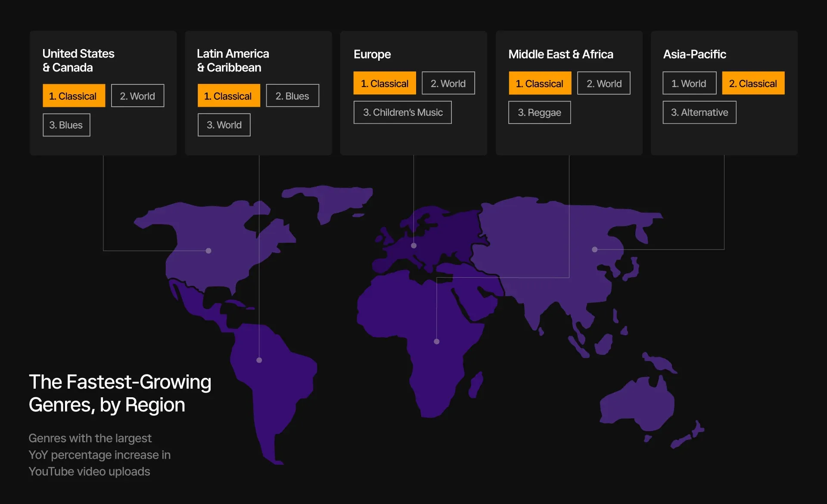Select the 1. World tag under Asia-Pacific
The image size is (827, 504).
(689, 83)
